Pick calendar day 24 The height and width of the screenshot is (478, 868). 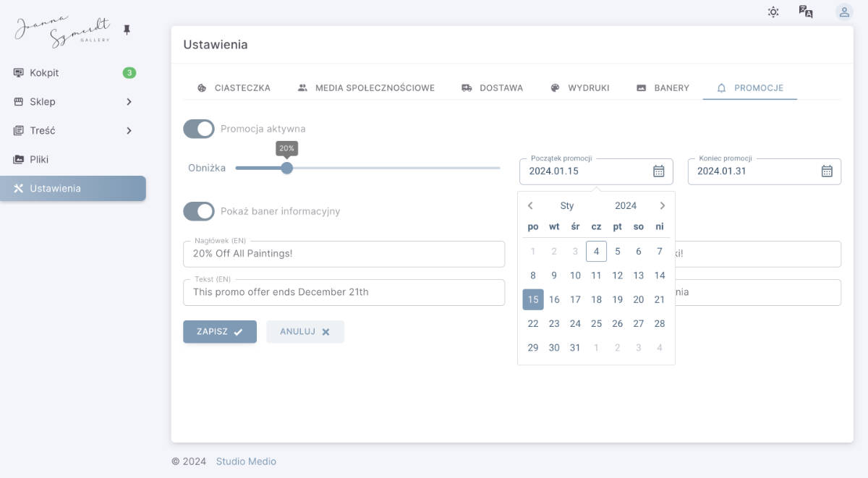(x=575, y=323)
